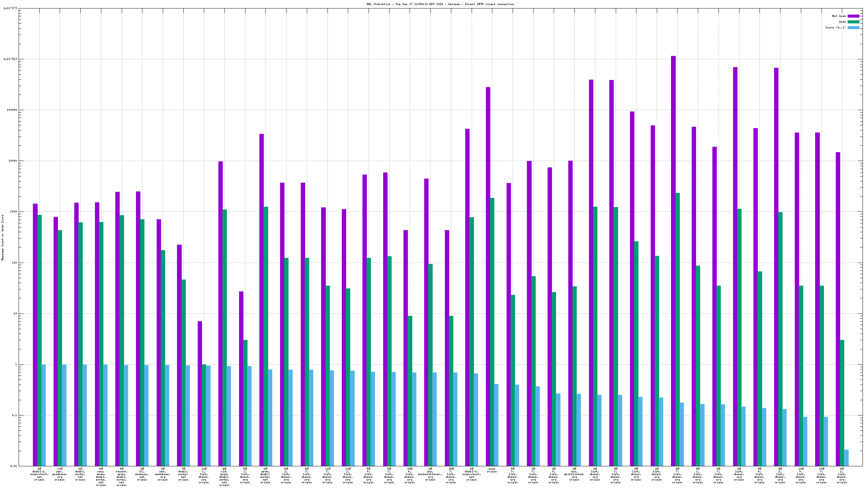Click the dnsbl-2.uceprotect.net origin axis label
The image size is (868, 488).
[x=39, y=474]
